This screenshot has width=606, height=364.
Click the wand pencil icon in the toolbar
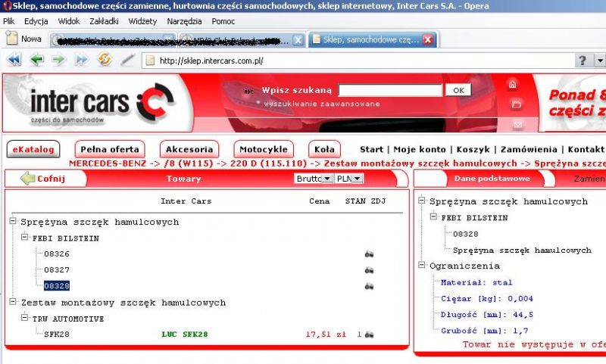[127, 60]
